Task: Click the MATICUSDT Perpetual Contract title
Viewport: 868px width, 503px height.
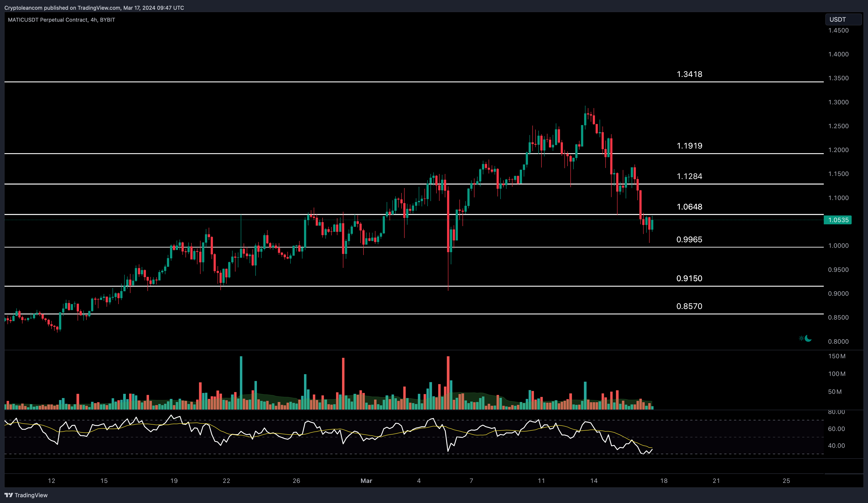Action: (61, 20)
